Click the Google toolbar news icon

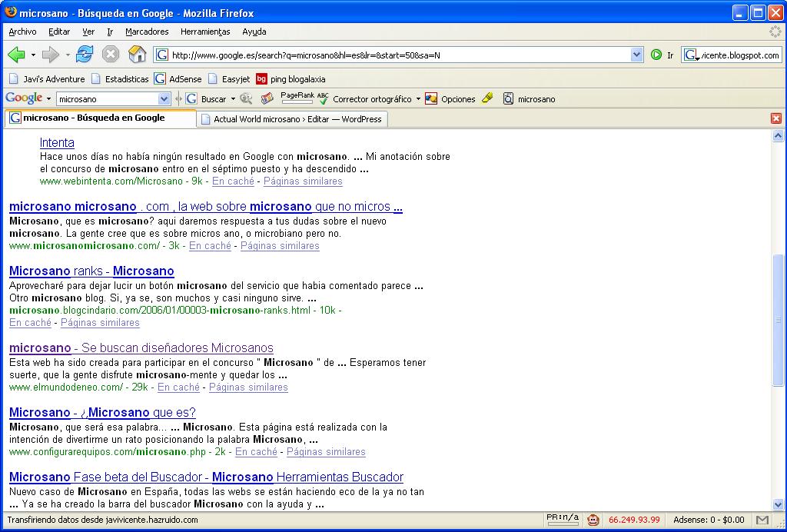click(267, 99)
